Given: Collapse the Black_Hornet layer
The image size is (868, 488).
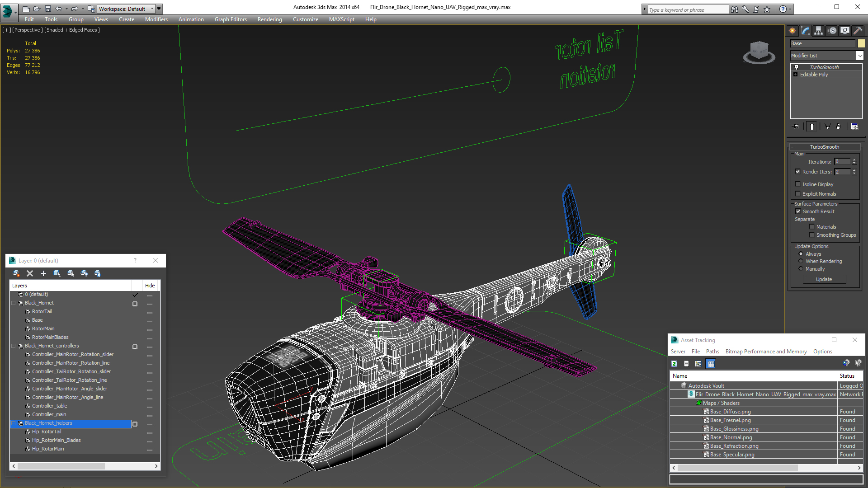Looking at the screenshot, I should coord(14,303).
